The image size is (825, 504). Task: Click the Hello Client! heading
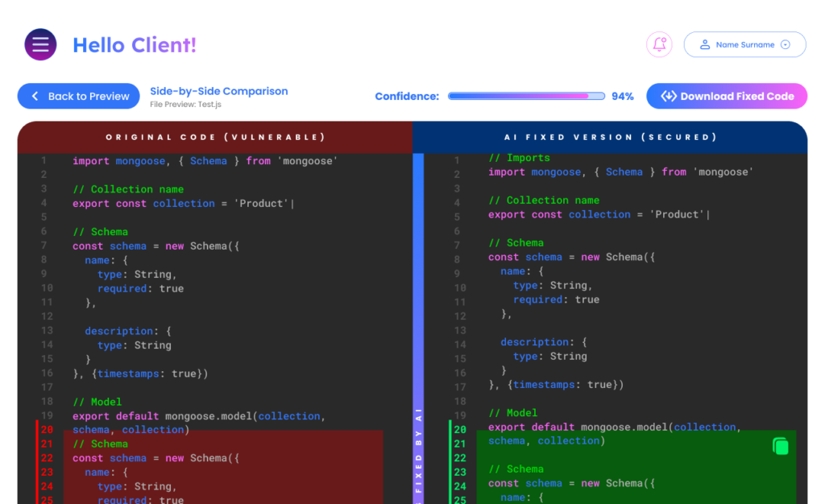pos(135,45)
